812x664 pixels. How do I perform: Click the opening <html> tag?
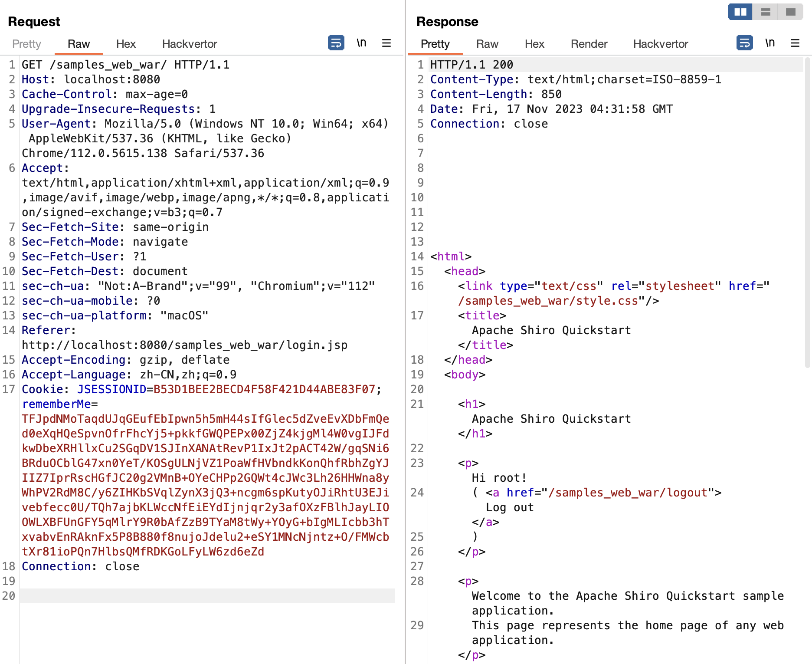[x=451, y=256]
